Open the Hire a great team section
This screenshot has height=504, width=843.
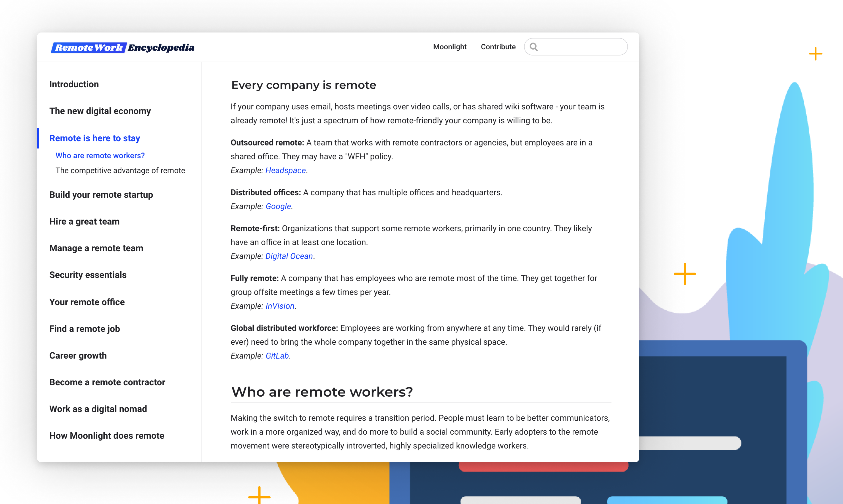[x=84, y=221]
